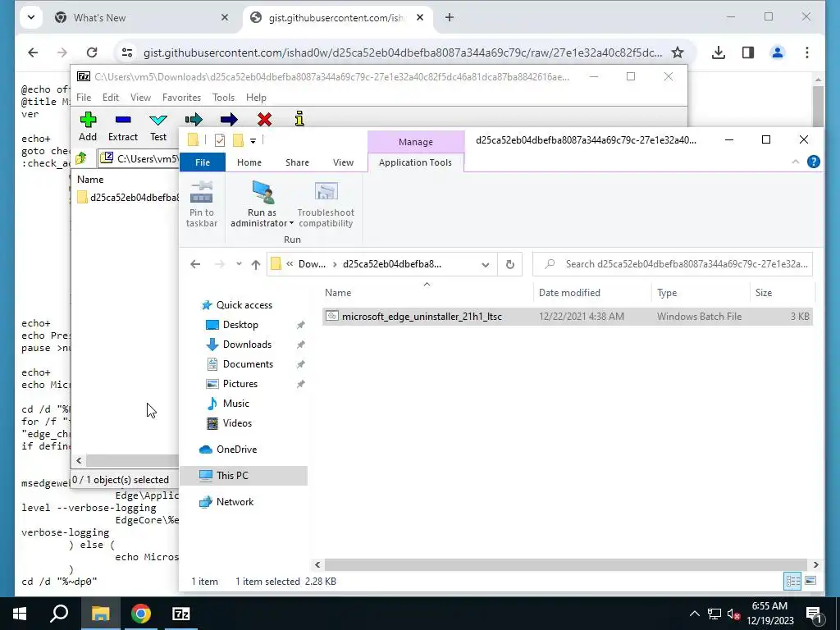The image size is (840, 630).
Task: Click the Explorer search box
Action: pyautogui.click(x=673, y=264)
